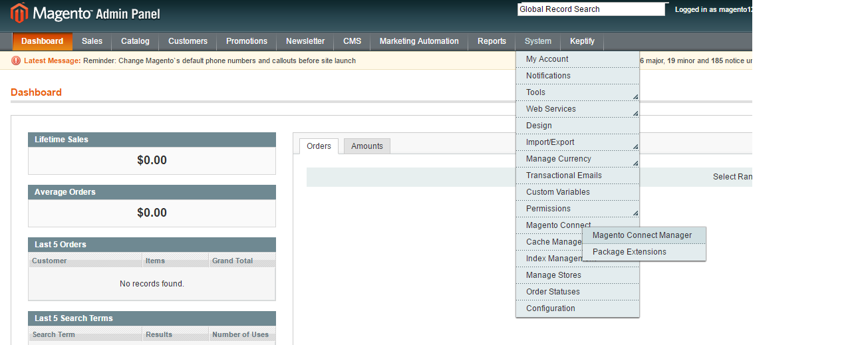Open System Configuration
The height and width of the screenshot is (345, 868).
[577, 308]
